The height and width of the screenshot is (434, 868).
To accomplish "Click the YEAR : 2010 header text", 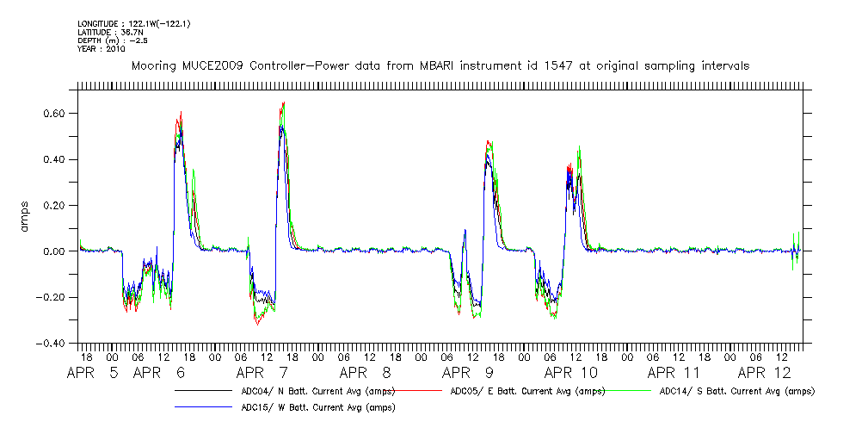I will click(101, 49).
